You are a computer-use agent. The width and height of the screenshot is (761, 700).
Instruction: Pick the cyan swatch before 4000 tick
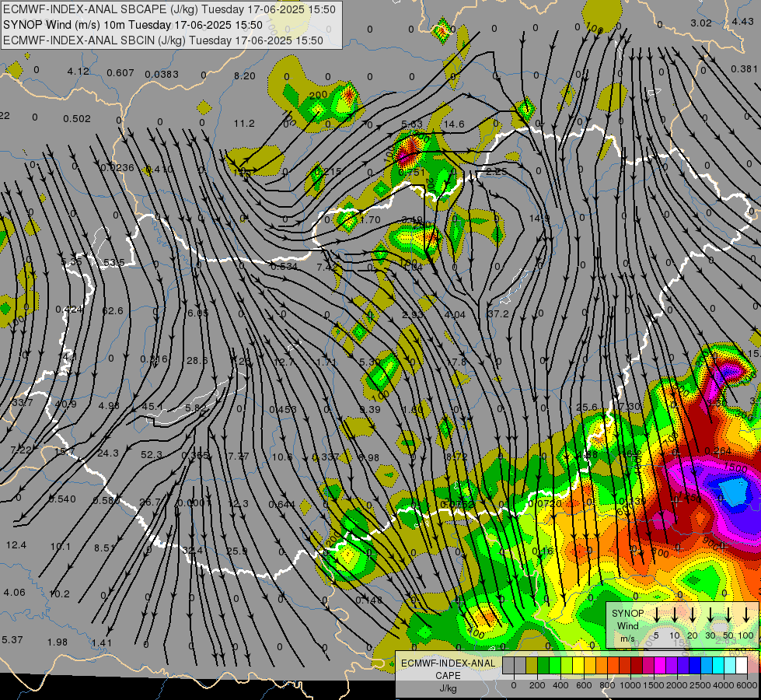(x=717, y=666)
